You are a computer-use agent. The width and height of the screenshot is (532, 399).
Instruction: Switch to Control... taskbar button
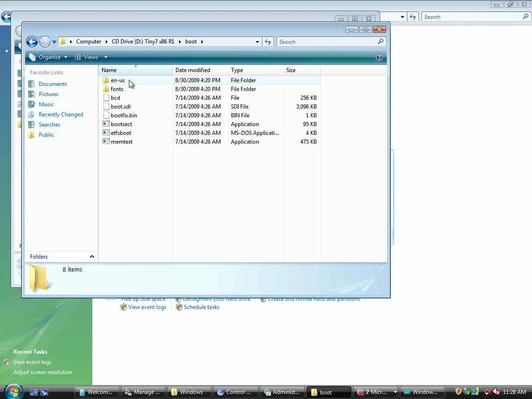pyautogui.click(x=235, y=392)
